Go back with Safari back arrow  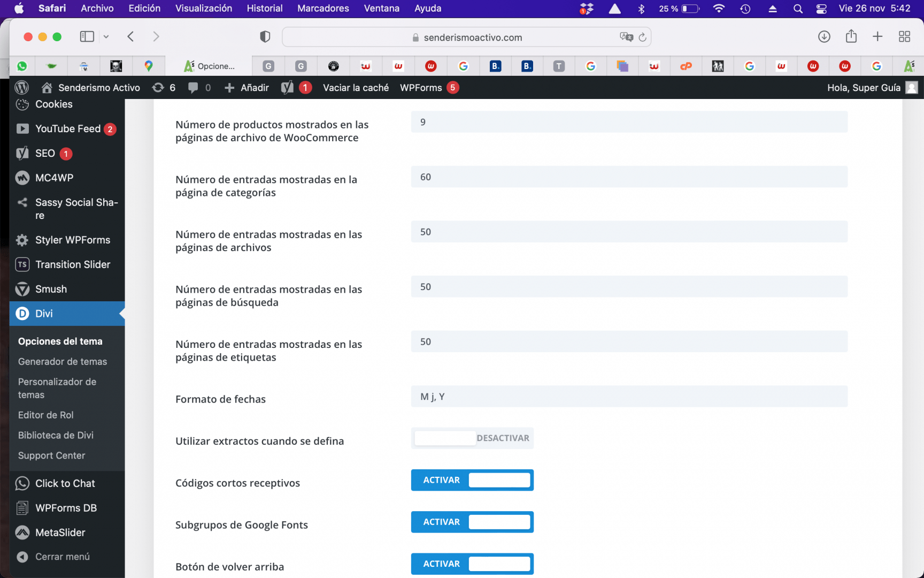click(x=130, y=36)
